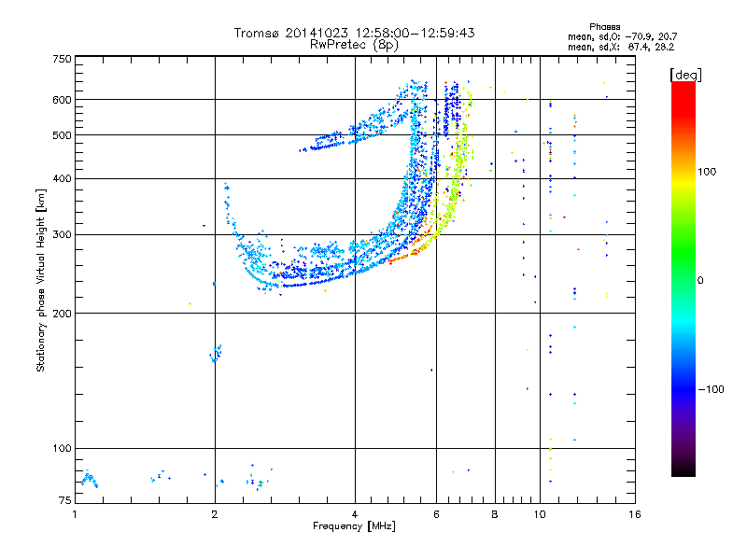Click the x-axis tick label '4'
The width and height of the screenshot is (747, 560).
(355, 514)
